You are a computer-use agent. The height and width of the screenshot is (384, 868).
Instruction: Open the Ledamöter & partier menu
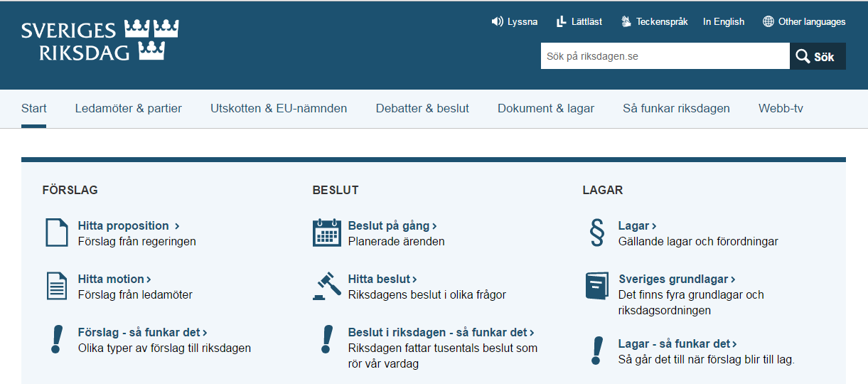[129, 109]
